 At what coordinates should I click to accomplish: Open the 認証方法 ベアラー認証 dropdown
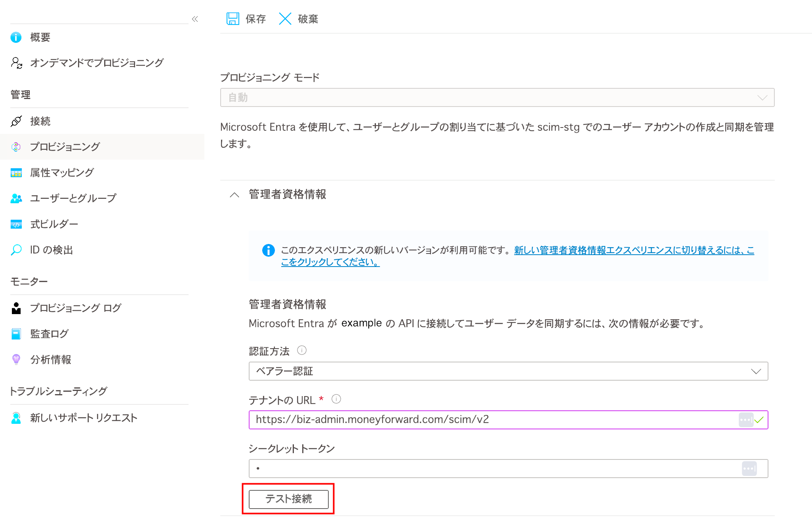click(x=509, y=371)
